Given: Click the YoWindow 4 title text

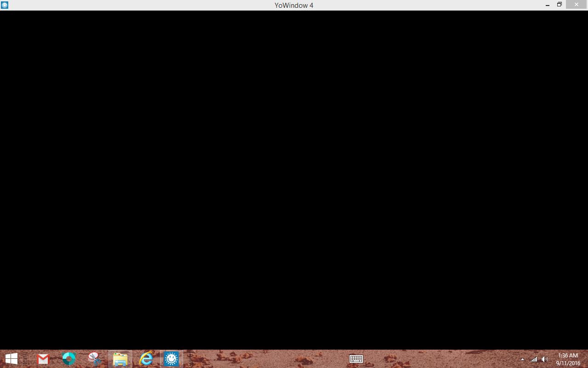Looking at the screenshot, I should [294, 6].
